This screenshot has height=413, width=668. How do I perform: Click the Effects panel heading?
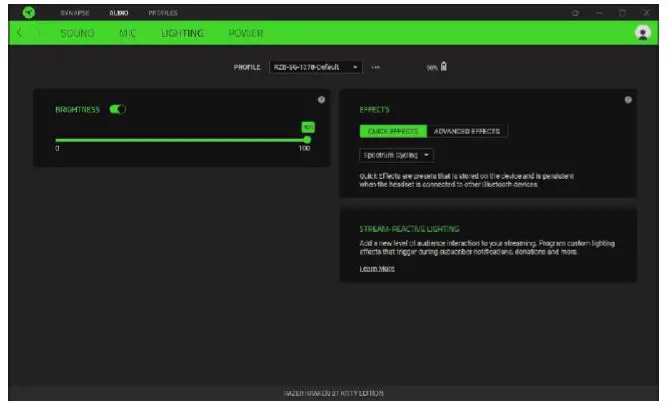374,110
